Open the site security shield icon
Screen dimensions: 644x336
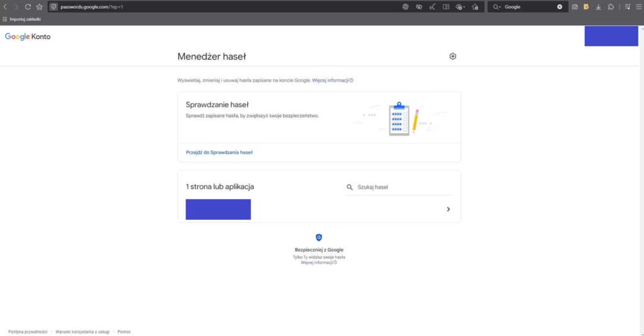[54, 7]
